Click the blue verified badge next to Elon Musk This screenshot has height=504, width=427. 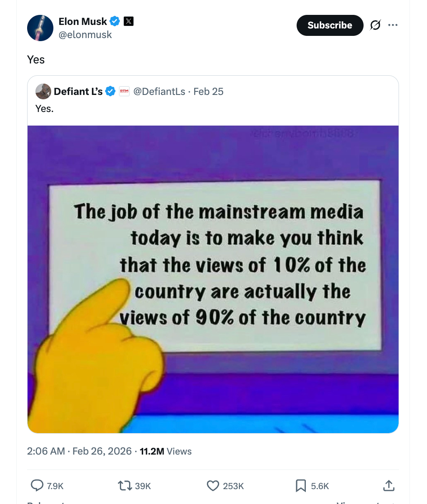coord(115,21)
